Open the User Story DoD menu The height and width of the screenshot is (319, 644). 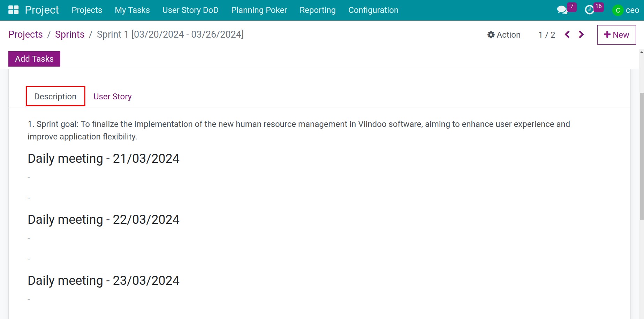point(190,10)
